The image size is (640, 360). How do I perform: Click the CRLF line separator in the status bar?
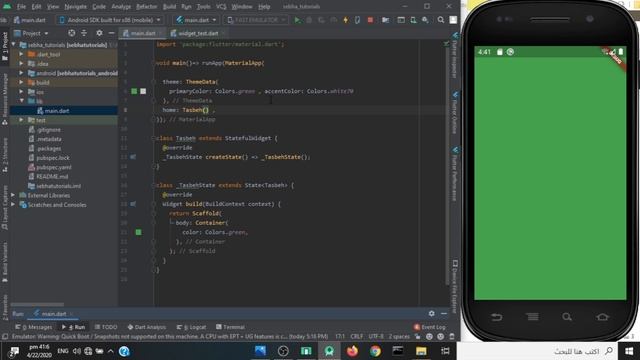click(x=356, y=336)
